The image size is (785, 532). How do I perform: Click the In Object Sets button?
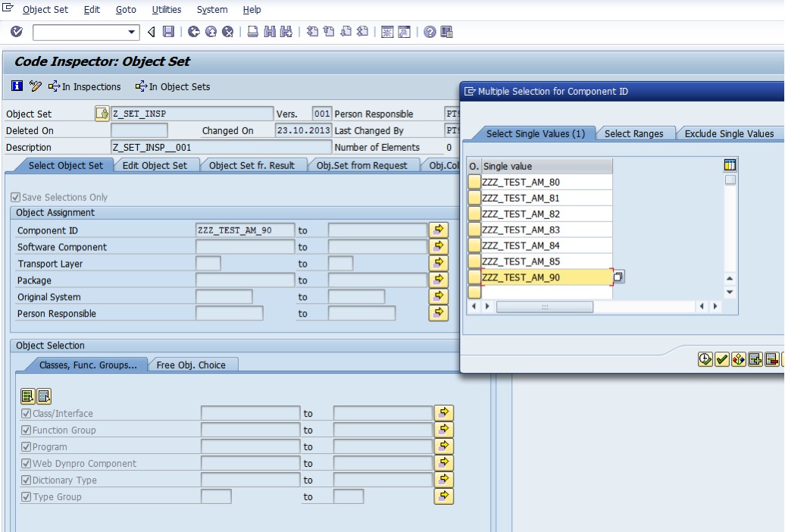point(173,86)
